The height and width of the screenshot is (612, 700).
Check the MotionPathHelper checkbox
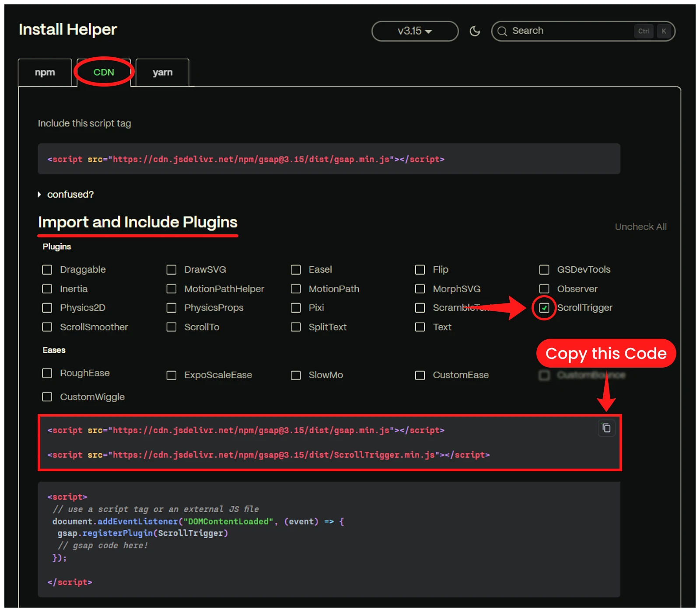click(x=171, y=289)
